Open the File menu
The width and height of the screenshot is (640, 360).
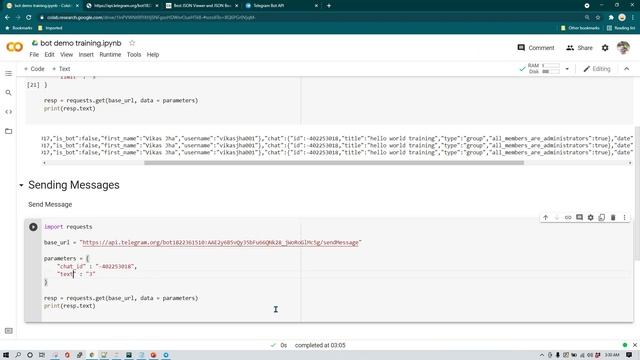(34, 55)
